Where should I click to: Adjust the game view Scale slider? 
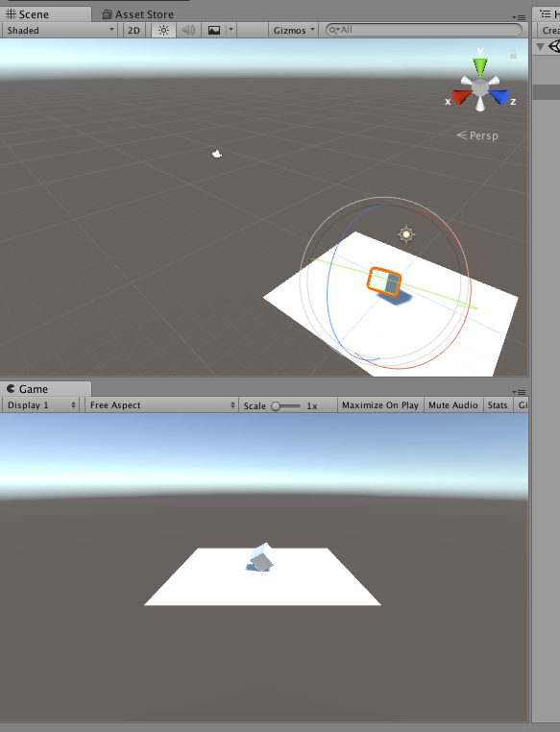[x=285, y=406]
